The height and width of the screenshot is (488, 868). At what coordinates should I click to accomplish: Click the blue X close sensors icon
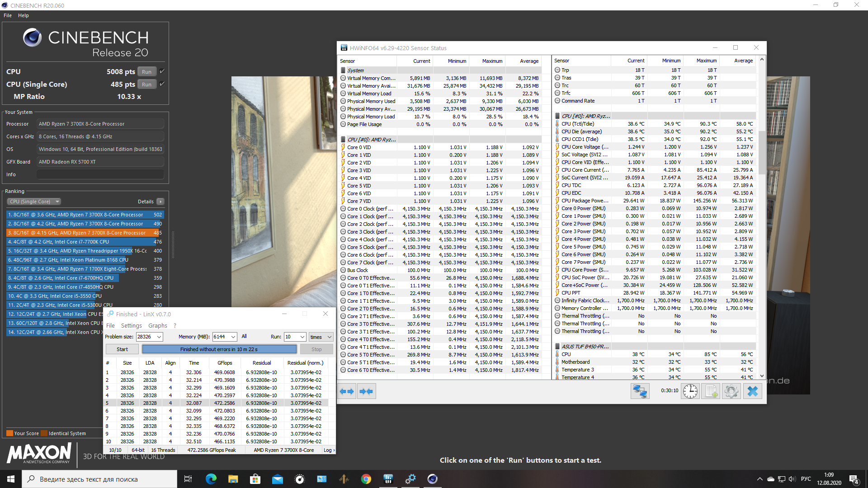(x=752, y=391)
